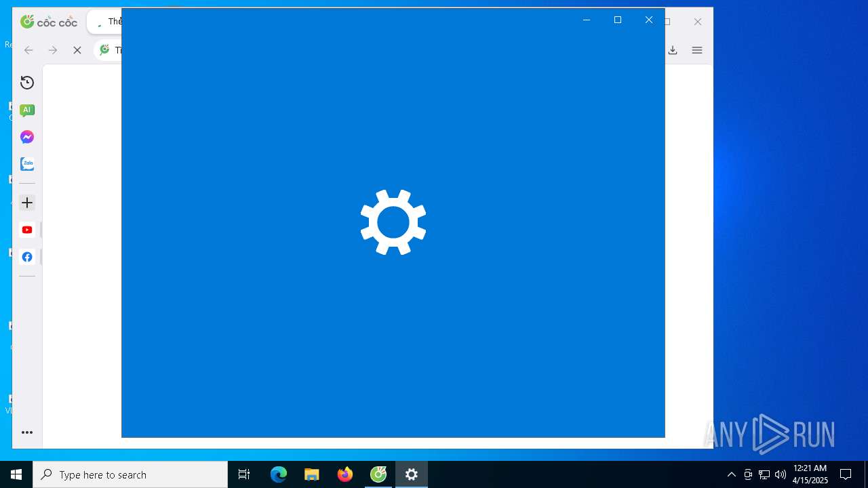
Task: Click the Cốc Cốc browser logo
Action: pos(49,22)
